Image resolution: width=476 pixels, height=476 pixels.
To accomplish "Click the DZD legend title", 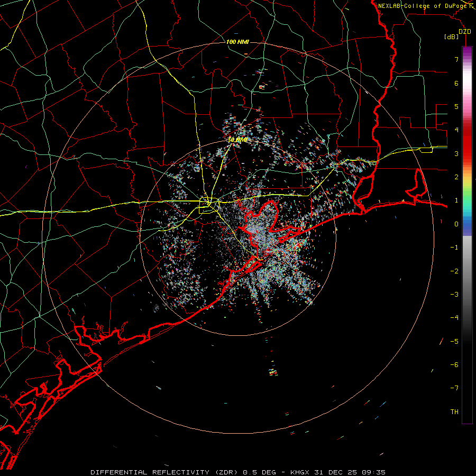I will [x=465, y=32].
